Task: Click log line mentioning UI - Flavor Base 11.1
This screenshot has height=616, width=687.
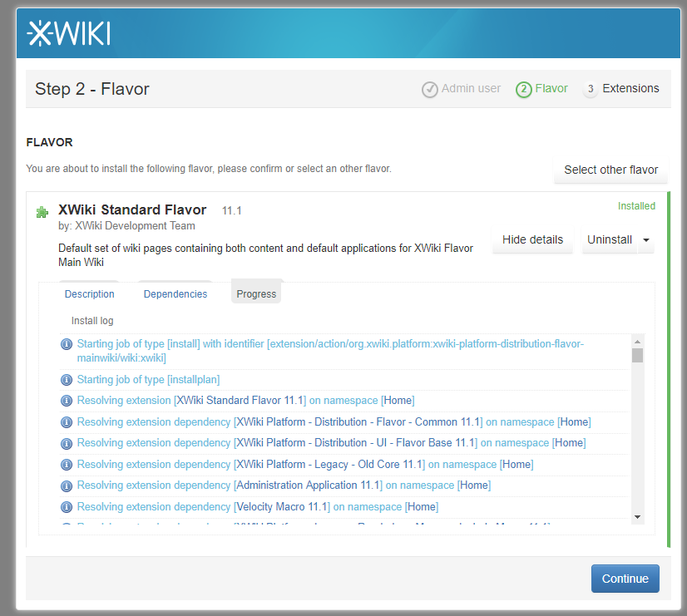Action: pos(331,443)
